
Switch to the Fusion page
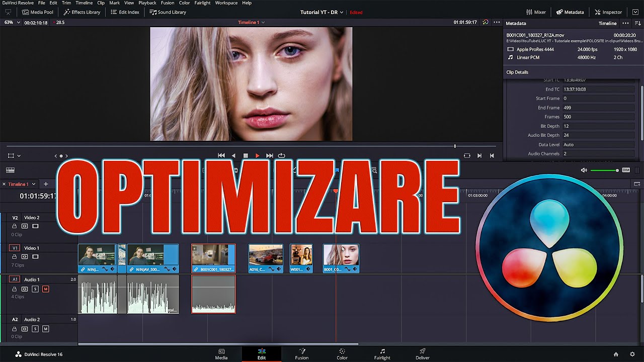pos(302,354)
